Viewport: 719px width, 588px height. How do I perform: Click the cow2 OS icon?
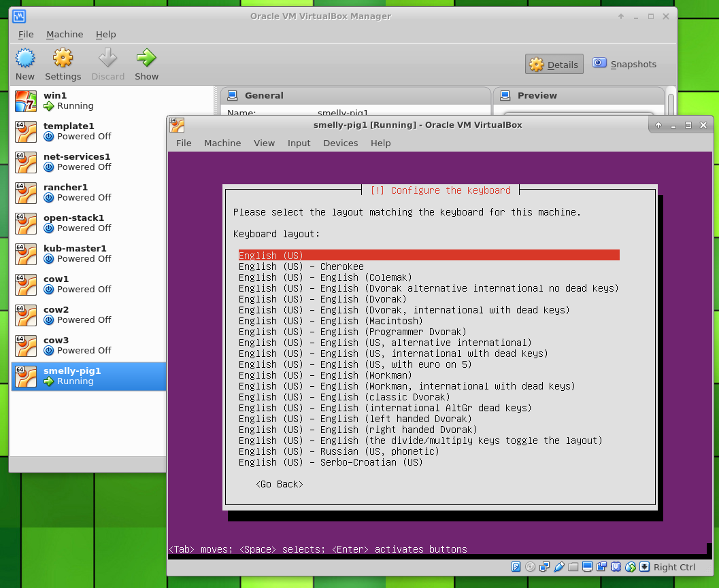(26, 315)
